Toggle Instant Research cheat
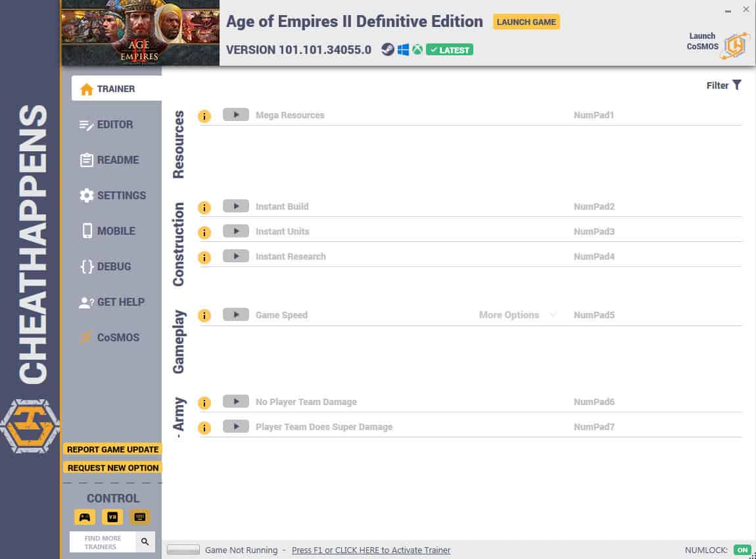 coord(236,256)
